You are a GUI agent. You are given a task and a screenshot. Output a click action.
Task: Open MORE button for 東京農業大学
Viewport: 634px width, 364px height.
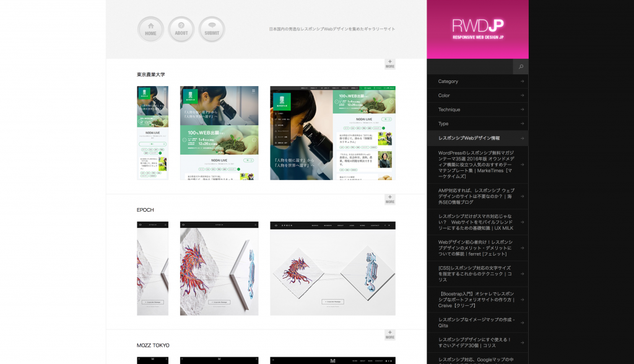(390, 64)
